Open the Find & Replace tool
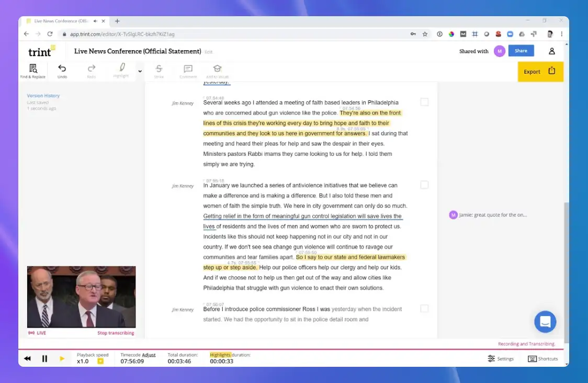This screenshot has height=383, width=588. (33, 71)
